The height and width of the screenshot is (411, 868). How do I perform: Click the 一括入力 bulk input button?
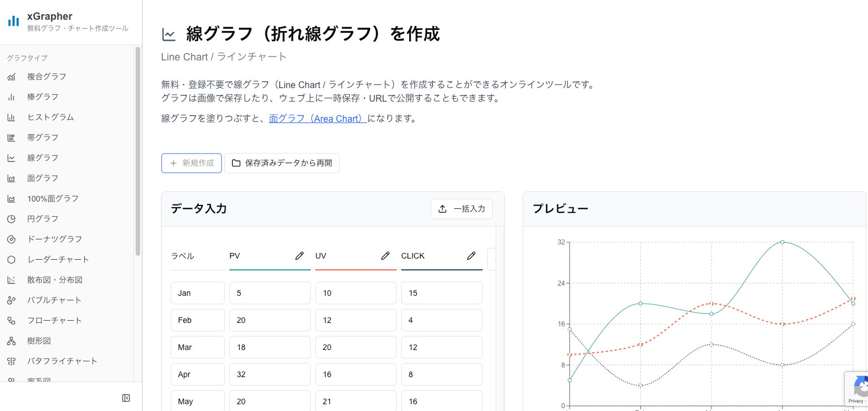pyautogui.click(x=462, y=209)
